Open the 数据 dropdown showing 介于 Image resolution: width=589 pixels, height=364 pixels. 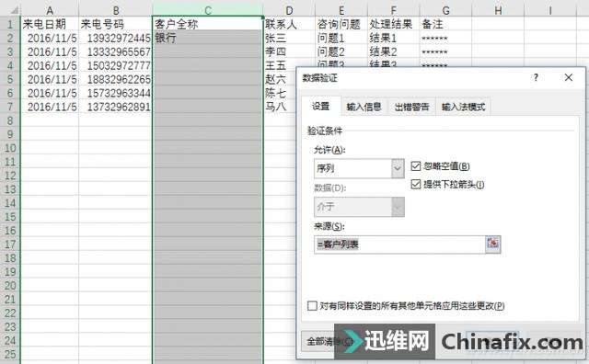[359, 207]
